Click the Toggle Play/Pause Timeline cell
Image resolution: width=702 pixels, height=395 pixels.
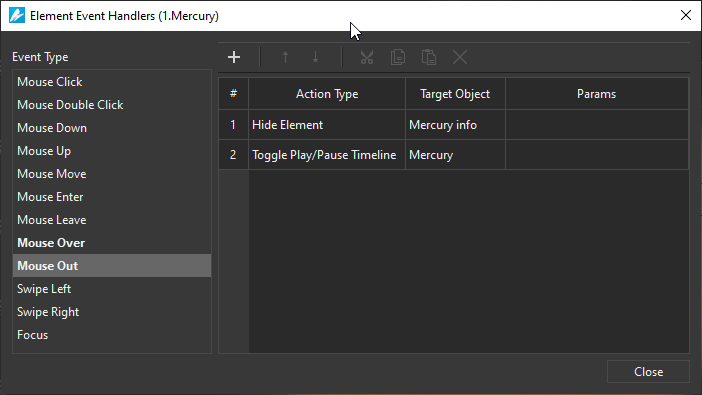coord(327,155)
